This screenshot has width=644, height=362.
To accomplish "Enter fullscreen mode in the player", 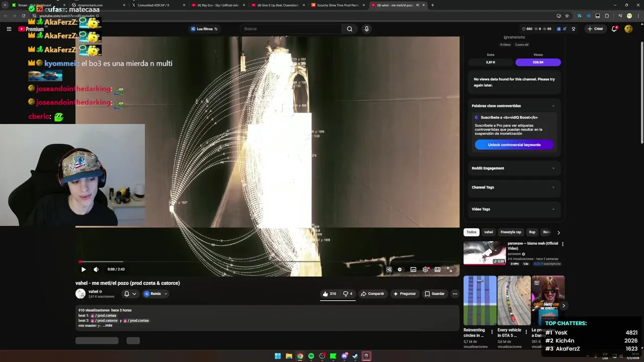I will (449, 269).
